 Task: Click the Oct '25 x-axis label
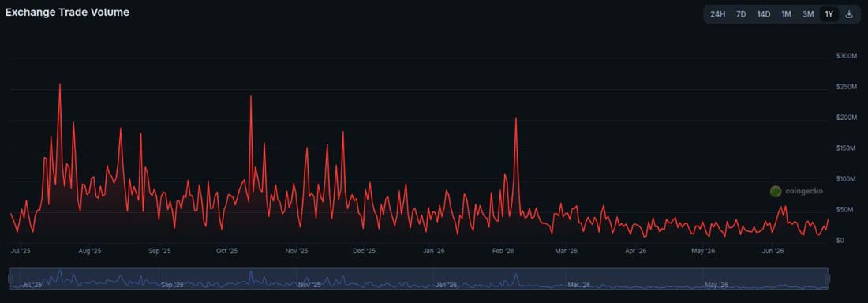coord(226,251)
